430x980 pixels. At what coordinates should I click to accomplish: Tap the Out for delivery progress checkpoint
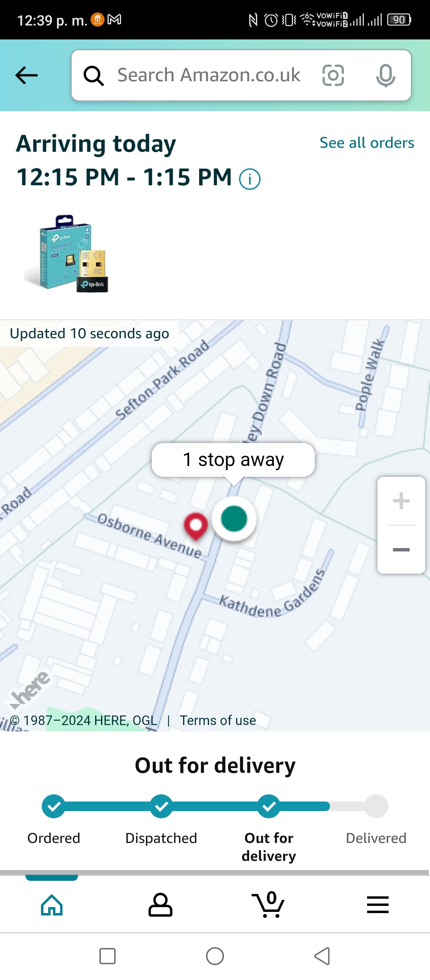(x=269, y=806)
